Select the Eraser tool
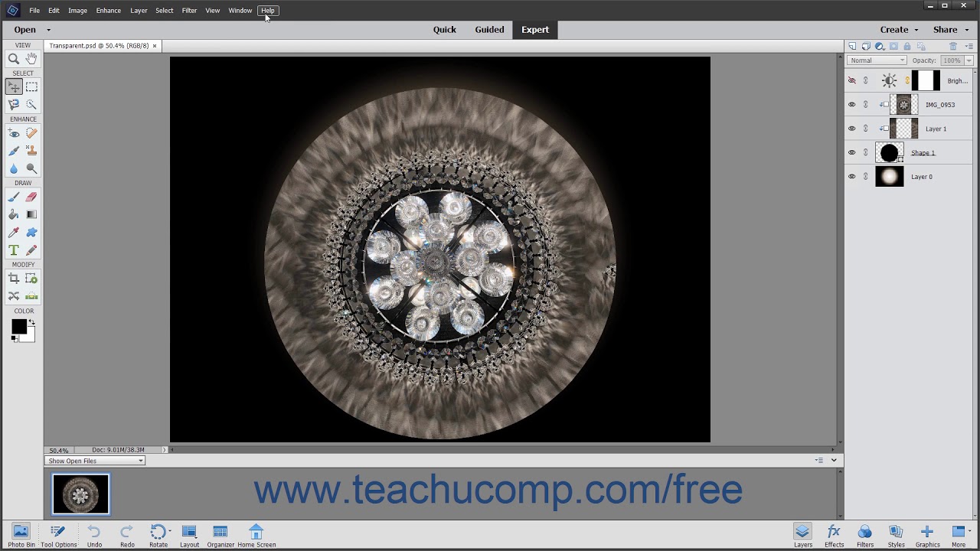This screenshot has width=980, height=551. pos(31,197)
